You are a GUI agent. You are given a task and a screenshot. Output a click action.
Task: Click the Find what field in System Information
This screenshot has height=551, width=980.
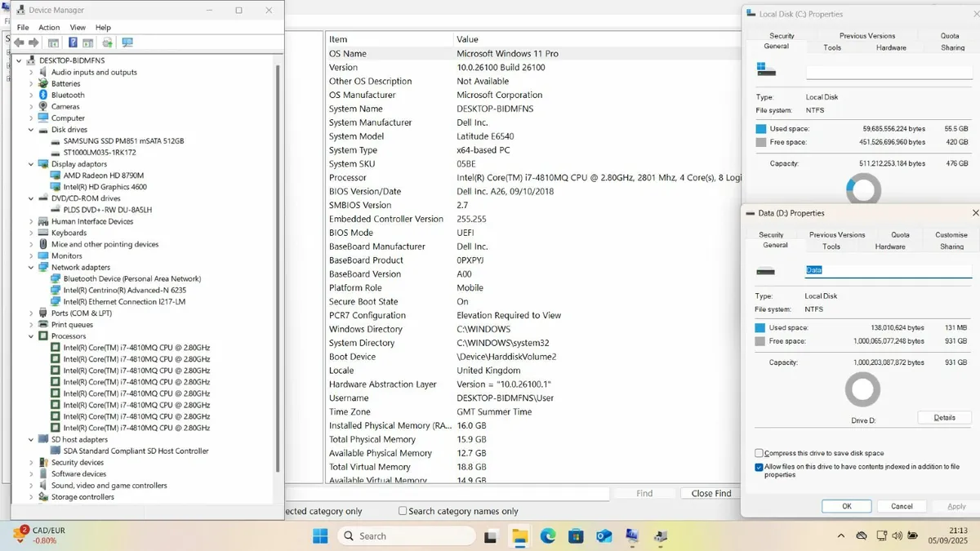coord(447,494)
